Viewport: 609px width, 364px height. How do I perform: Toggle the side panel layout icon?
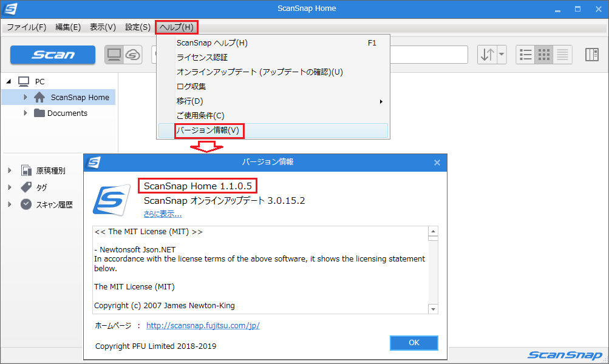(592, 55)
